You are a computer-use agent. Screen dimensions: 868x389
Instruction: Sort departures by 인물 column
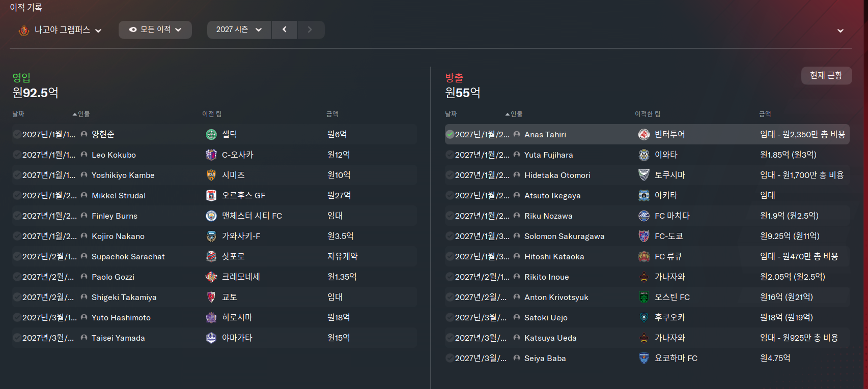click(516, 114)
